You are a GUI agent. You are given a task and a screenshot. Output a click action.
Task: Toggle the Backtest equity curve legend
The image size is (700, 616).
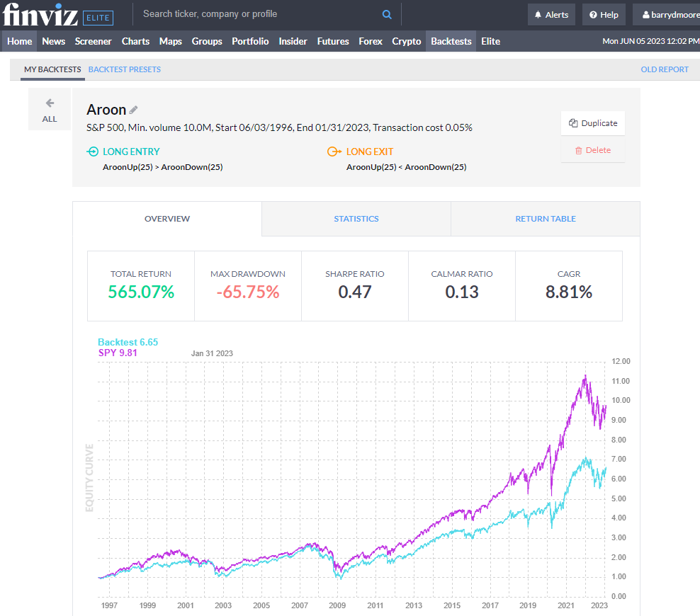[x=128, y=341]
